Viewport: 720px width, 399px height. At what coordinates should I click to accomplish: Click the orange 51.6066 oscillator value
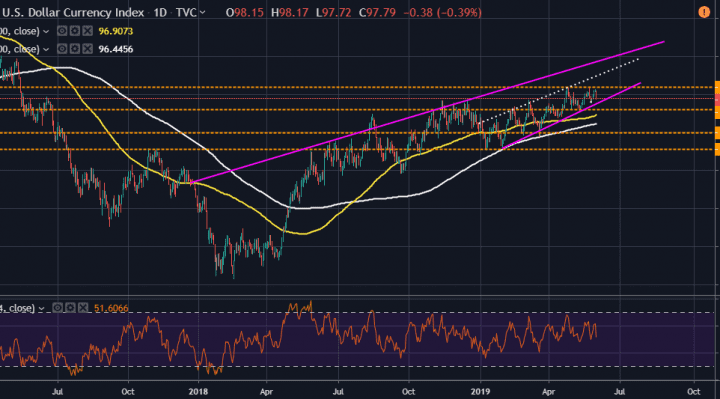tap(111, 308)
